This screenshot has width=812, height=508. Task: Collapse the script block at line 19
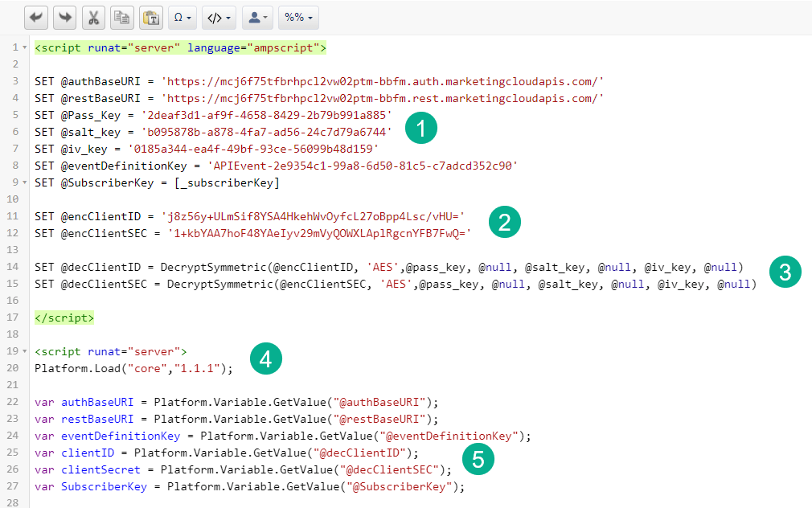click(x=24, y=352)
